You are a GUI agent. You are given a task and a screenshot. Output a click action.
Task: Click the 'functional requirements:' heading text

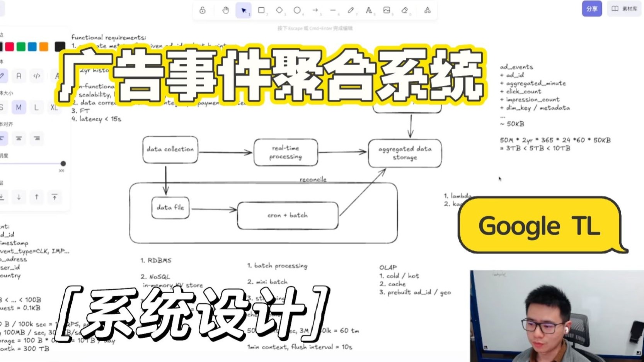(109, 37)
